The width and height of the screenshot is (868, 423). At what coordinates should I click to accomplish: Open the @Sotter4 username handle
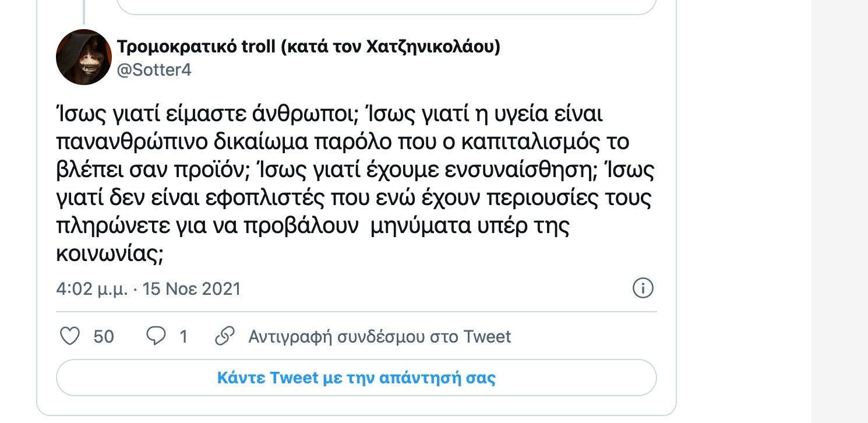point(153,71)
